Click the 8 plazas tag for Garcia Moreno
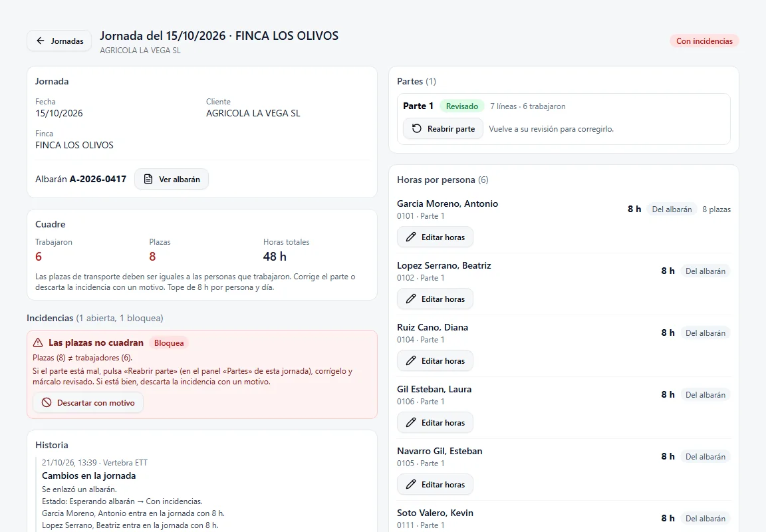 (716, 209)
